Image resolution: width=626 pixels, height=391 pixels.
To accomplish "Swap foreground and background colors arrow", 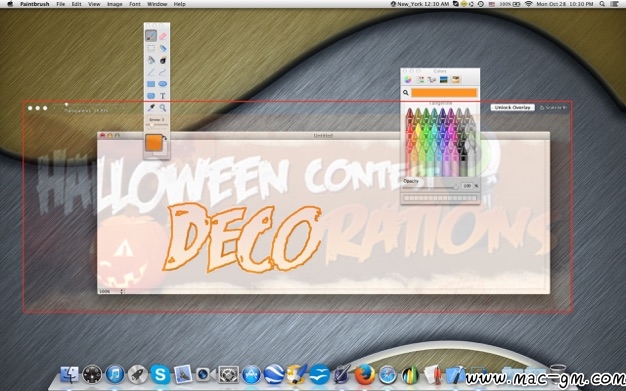I will 165,138.
